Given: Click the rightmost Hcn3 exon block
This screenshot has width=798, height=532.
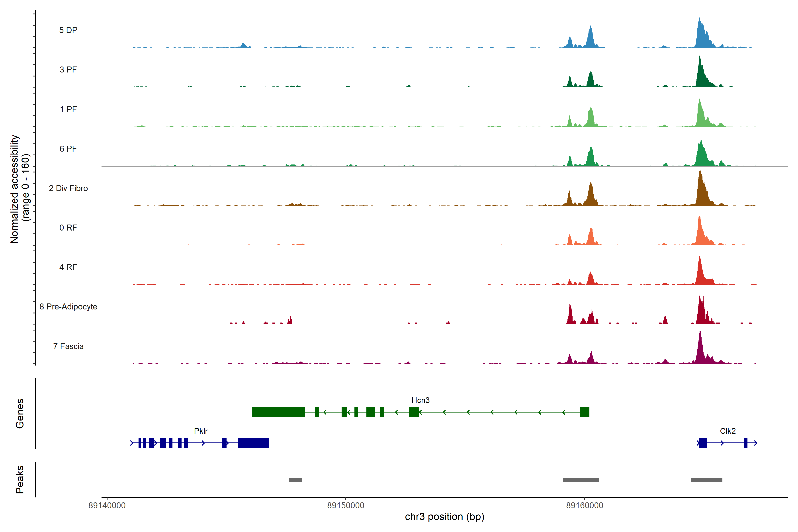Looking at the screenshot, I should point(584,412).
